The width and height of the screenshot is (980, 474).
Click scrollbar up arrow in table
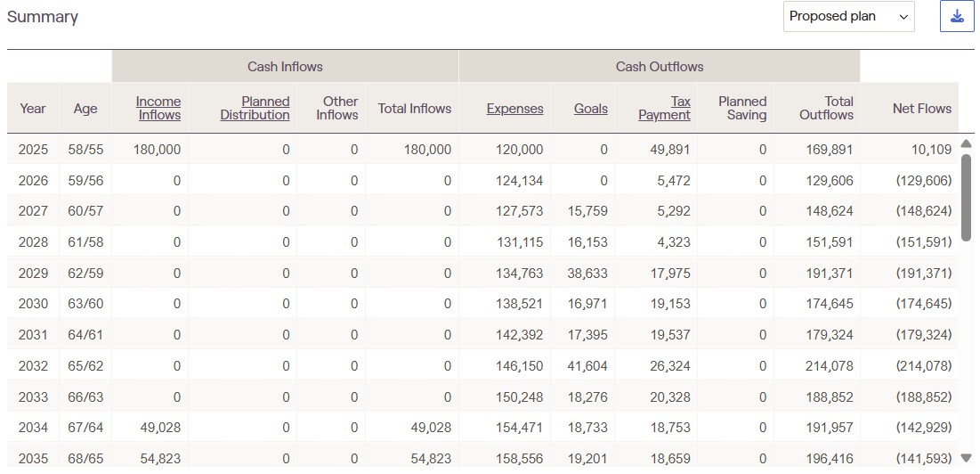967,144
